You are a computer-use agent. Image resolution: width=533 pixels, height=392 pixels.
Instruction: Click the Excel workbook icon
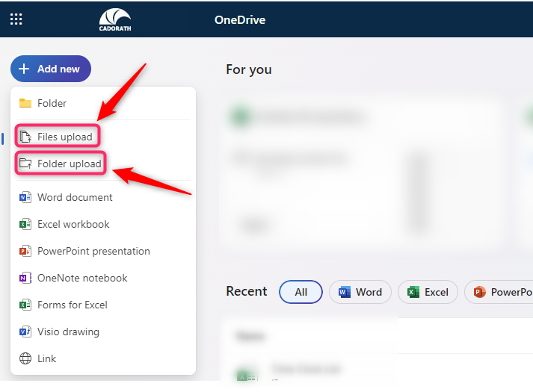pyautogui.click(x=25, y=224)
